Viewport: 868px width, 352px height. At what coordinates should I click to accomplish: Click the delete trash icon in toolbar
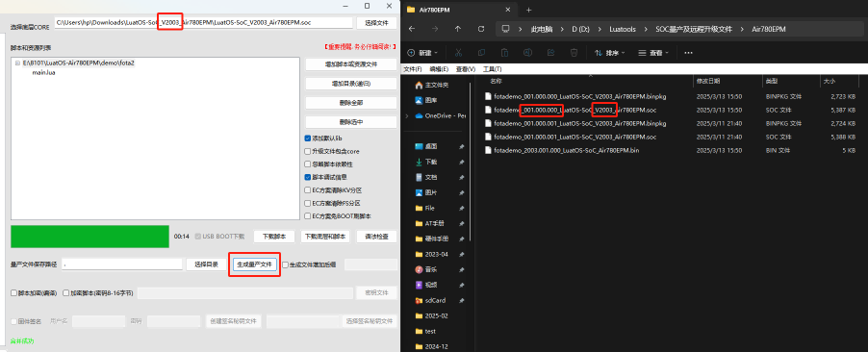point(574,53)
